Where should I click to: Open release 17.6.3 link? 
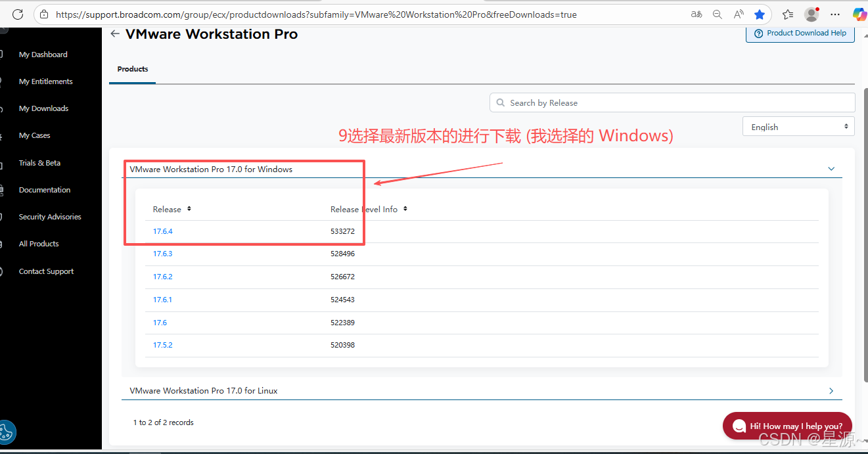tap(162, 254)
